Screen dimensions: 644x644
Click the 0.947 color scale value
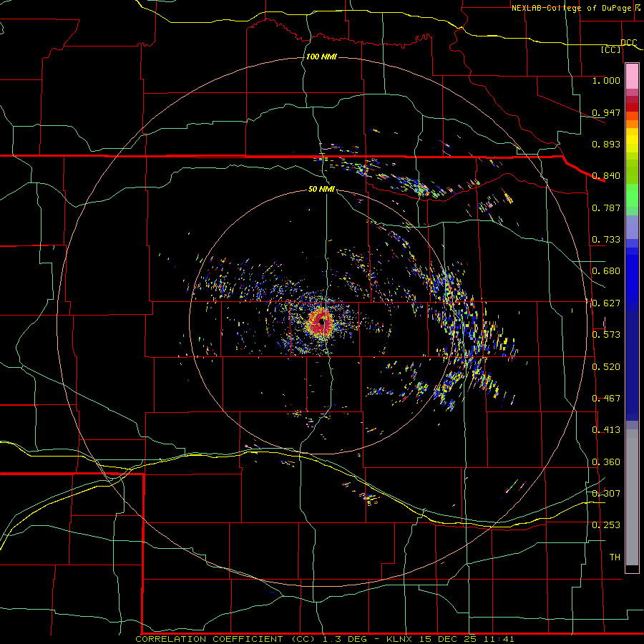tap(606, 112)
